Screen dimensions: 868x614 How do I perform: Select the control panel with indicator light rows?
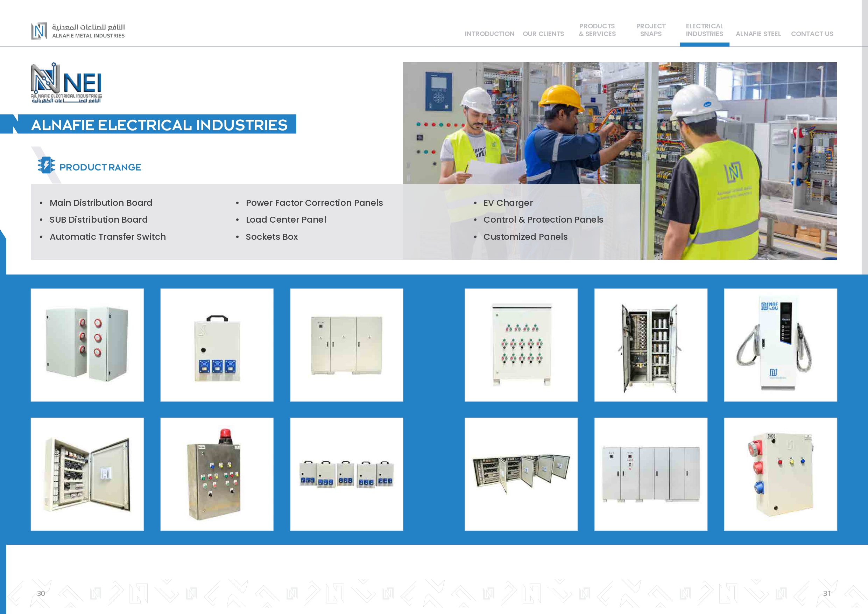click(x=521, y=345)
